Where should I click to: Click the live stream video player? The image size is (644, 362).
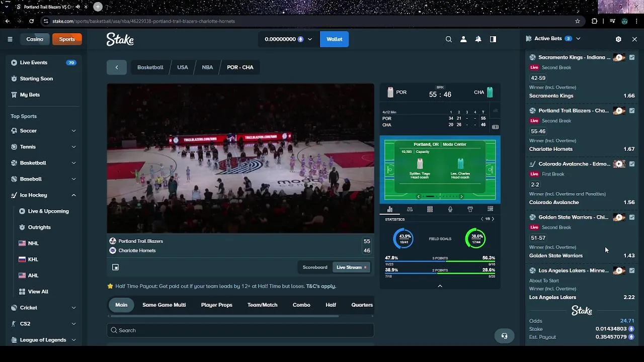(240, 158)
